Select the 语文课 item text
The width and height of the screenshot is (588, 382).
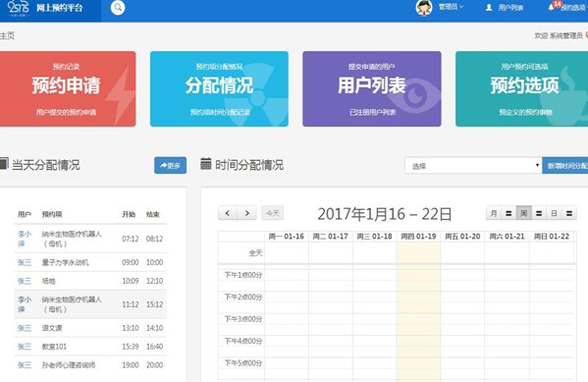52,328
